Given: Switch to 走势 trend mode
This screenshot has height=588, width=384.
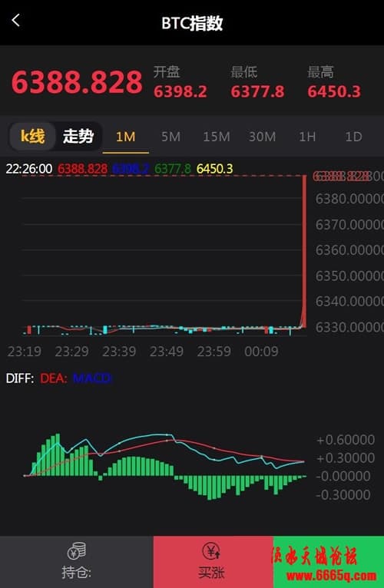Looking at the screenshot, I should point(78,136).
